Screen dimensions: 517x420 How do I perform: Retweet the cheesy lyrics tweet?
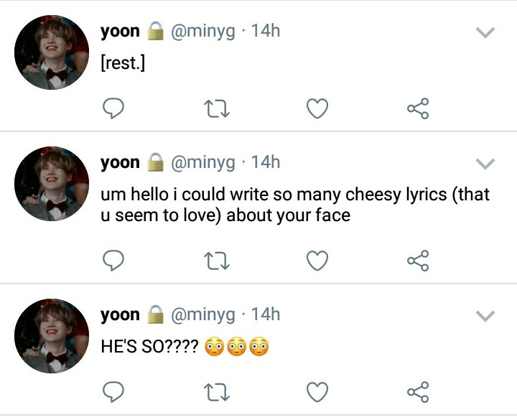(217, 261)
